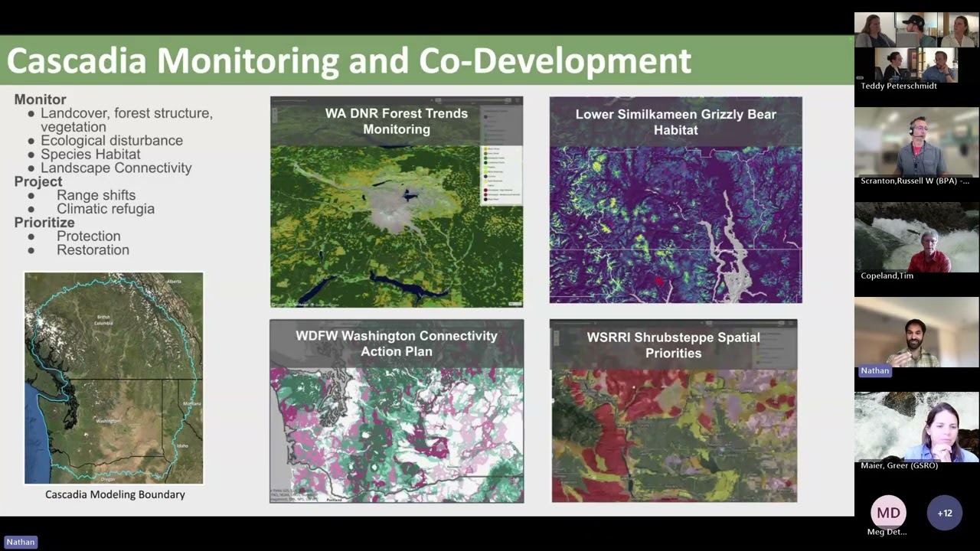Click the 'Ecological disturbance' bullet

click(x=112, y=141)
